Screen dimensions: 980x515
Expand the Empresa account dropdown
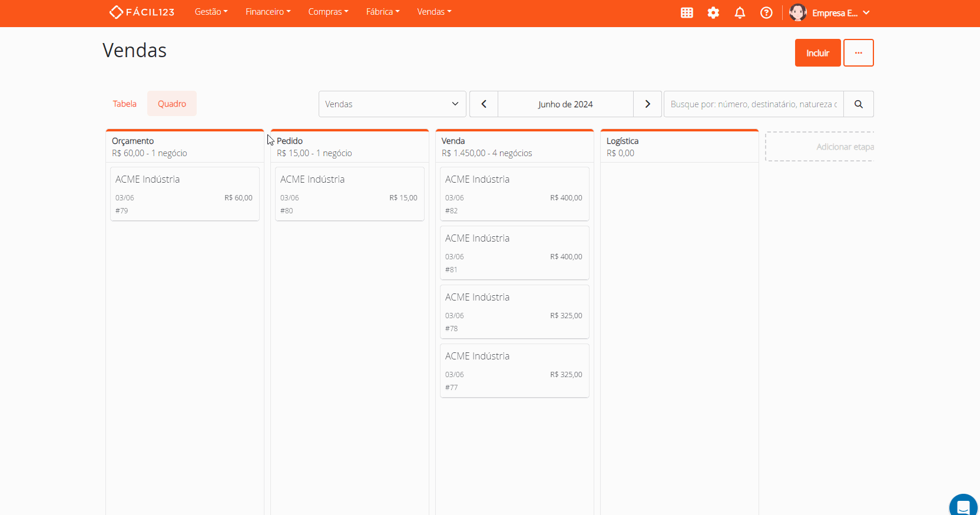[x=866, y=13]
